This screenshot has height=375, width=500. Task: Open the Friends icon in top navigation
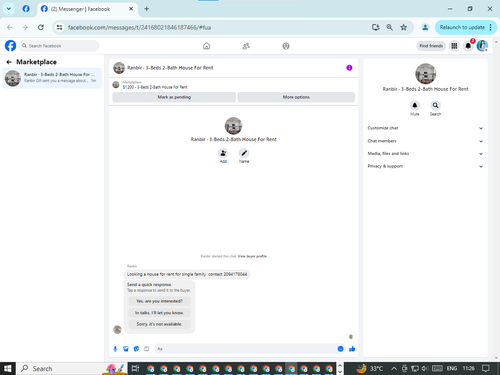[246, 46]
